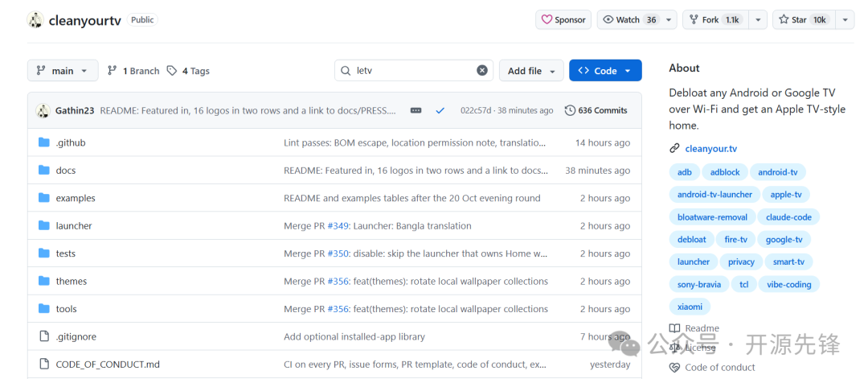The height and width of the screenshot is (379, 868).
Task: View the 636 Commits history
Action: tap(596, 110)
